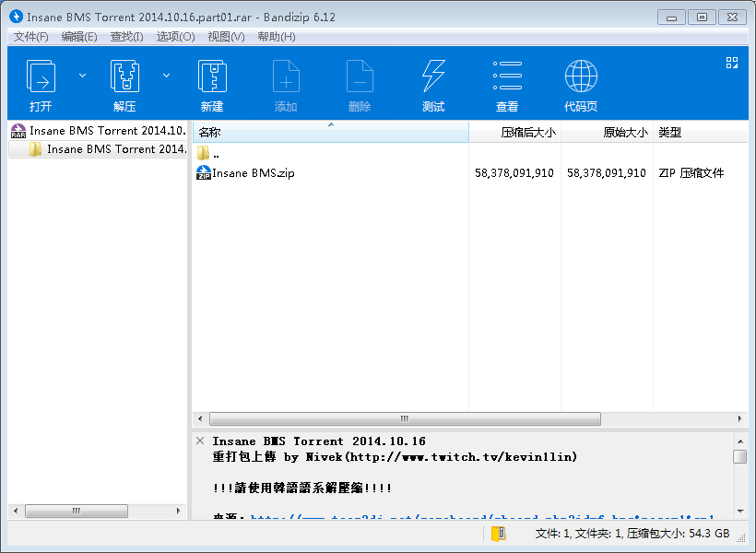Click the 添加 (Add) toolbar icon
Screen dimensions: 756x553
[x=286, y=76]
